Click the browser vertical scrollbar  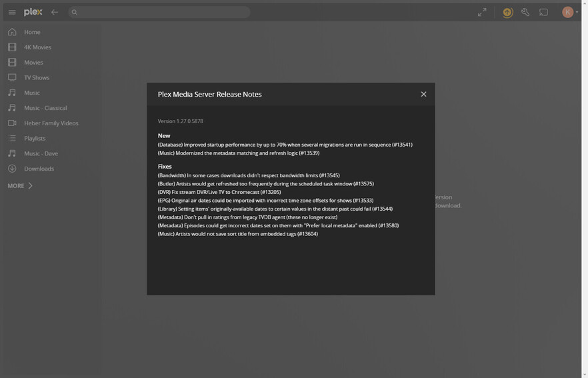point(585,189)
